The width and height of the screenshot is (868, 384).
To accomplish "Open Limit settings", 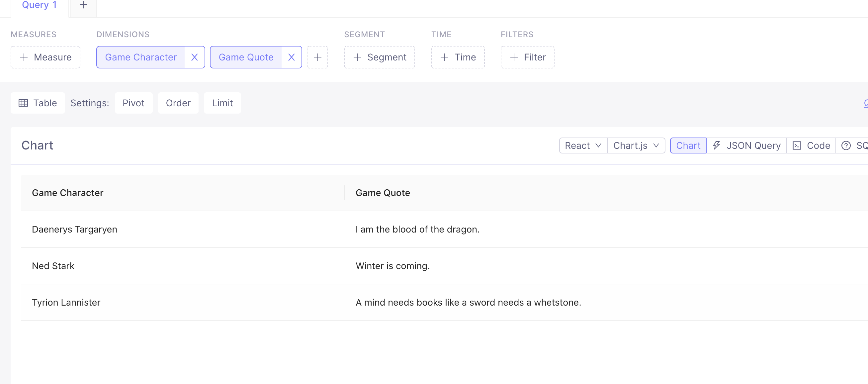I will click(222, 103).
